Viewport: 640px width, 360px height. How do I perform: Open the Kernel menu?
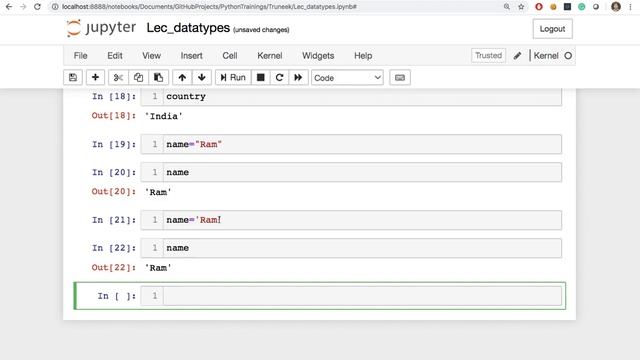click(270, 56)
